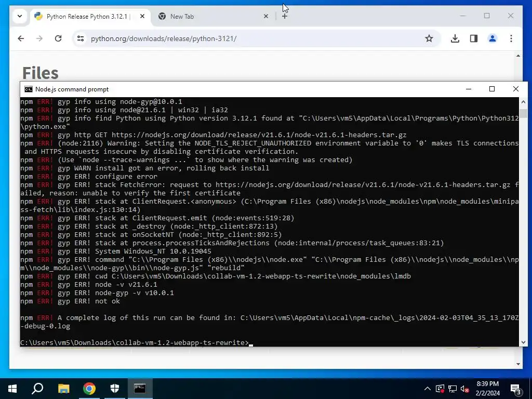The height and width of the screenshot is (399, 532).
Task: Click the command prompt scrollbar thumb
Action: pyautogui.click(x=523, y=114)
